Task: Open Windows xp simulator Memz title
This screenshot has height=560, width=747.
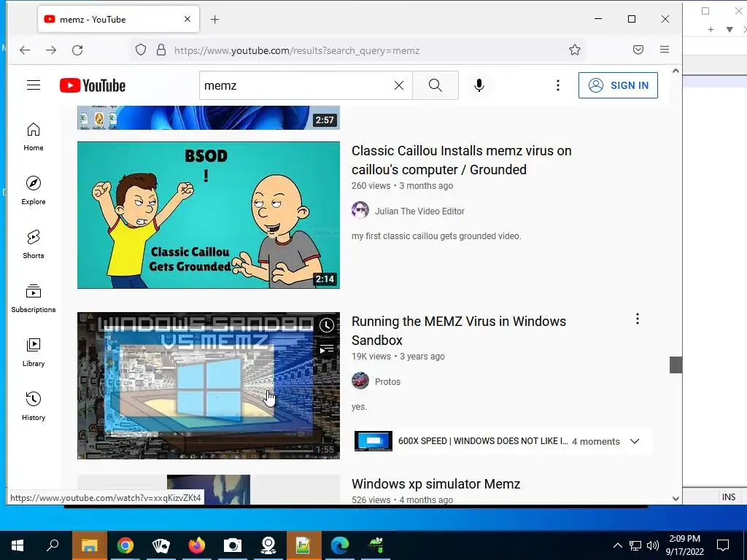Action: [x=436, y=484]
